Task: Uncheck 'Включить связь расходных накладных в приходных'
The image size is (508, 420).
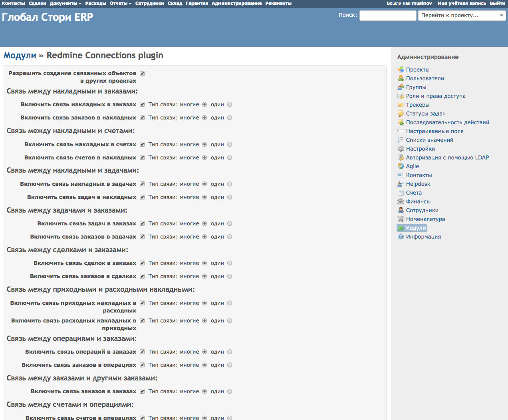Action: coord(142,320)
